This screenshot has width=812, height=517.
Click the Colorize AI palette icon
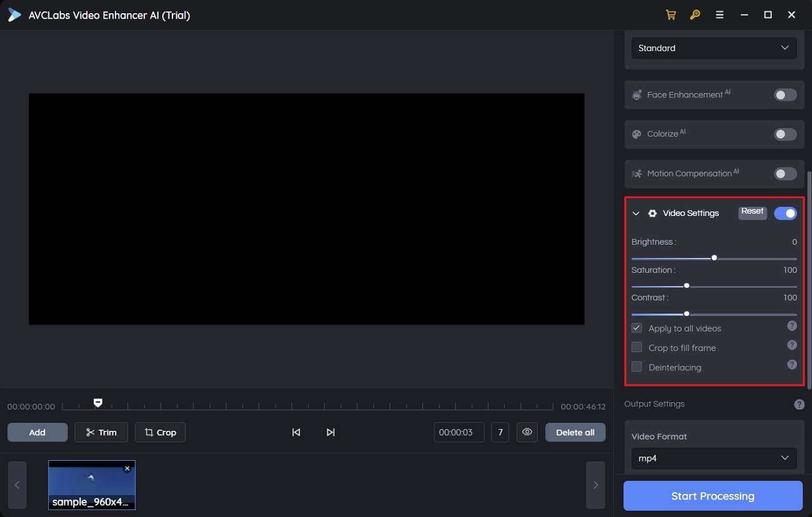click(636, 134)
